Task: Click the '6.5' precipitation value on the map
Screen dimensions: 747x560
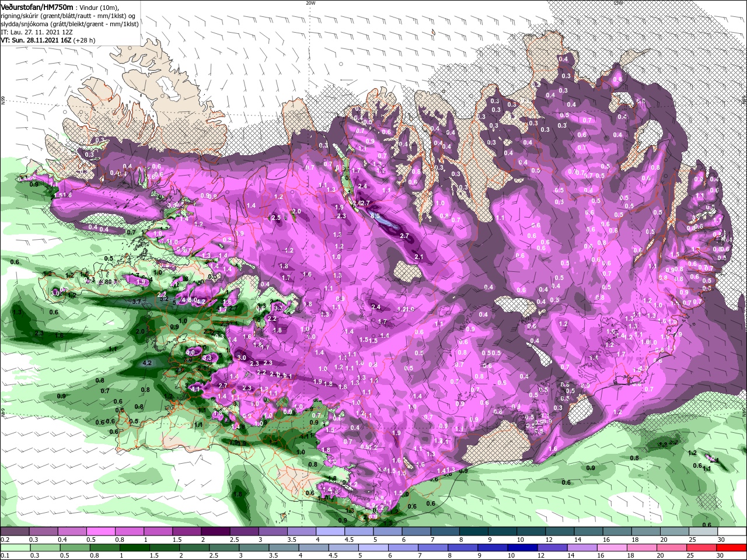Action: tap(375, 216)
